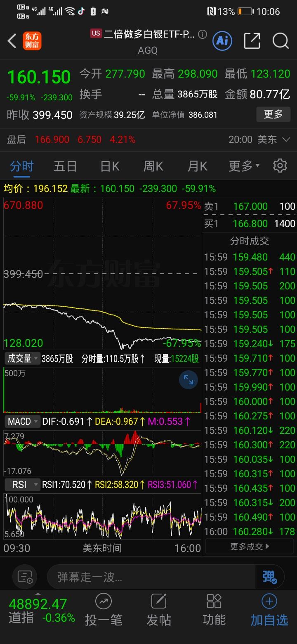Switch to 五日 tab
This screenshot has width=297, height=644.
coord(65,166)
